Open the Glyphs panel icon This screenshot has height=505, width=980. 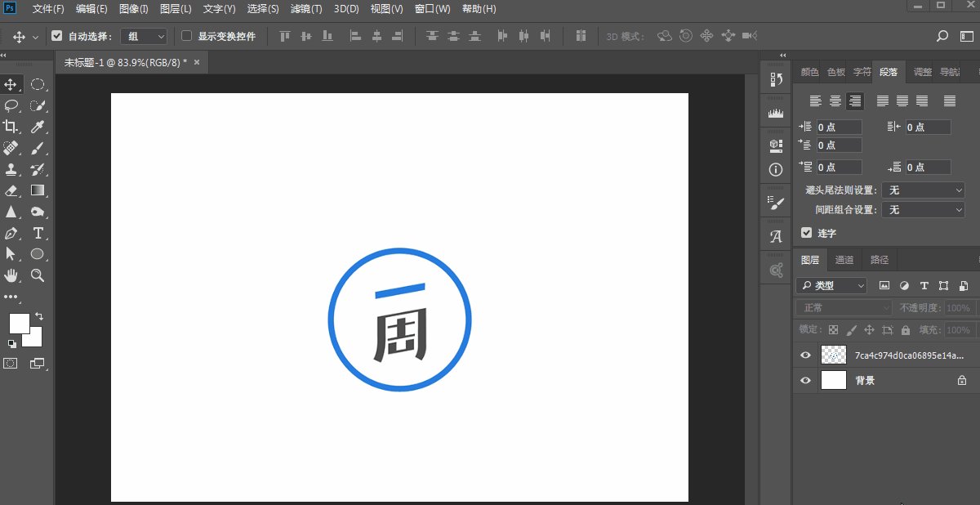click(x=776, y=237)
